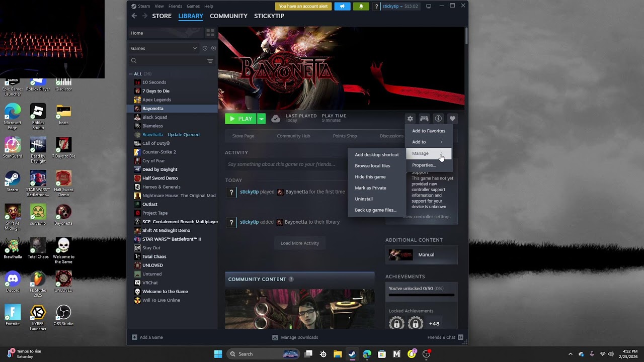Open Friends menu in menu bar

[x=175, y=6]
